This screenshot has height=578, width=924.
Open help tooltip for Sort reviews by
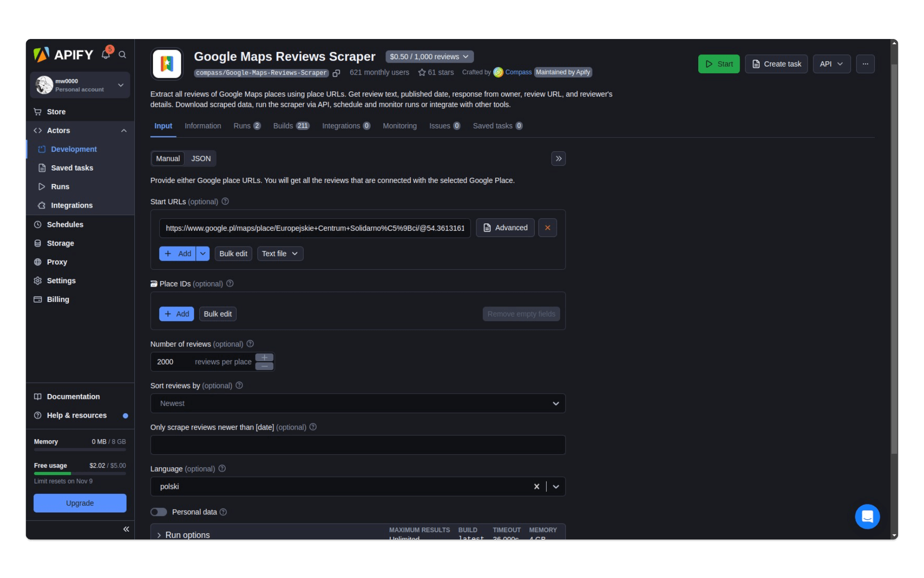pyautogui.click(x=239, y=385)
